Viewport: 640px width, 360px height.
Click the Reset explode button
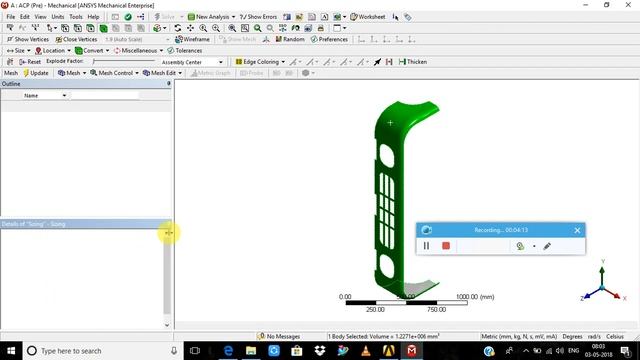[x=30, y=62]
